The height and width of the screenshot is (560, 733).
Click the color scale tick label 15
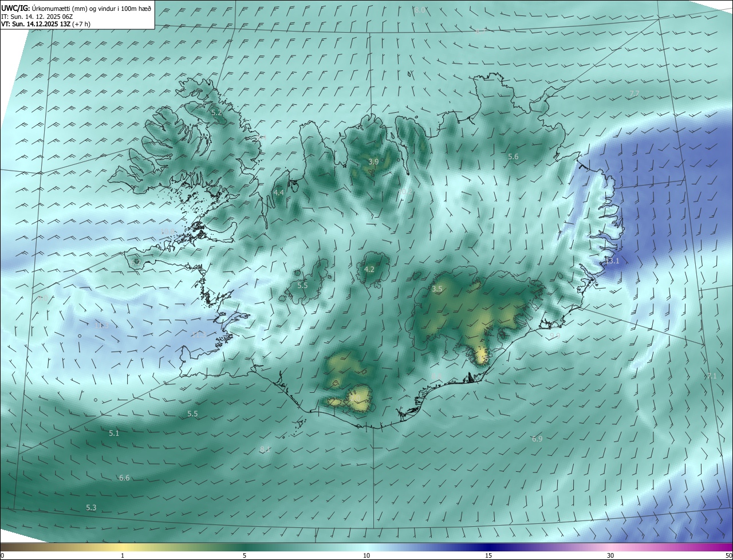coord(488,555)
